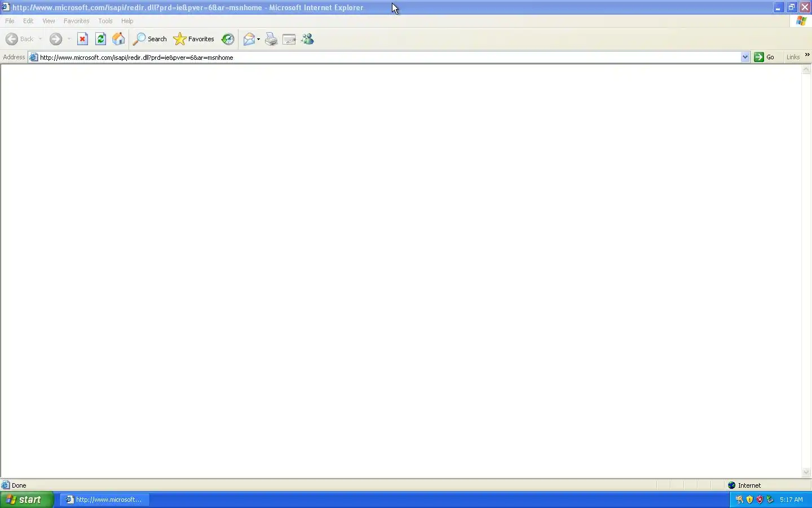Open the address bar URL dropdown
The width and height of the screenshot is (812, 508).
coord(745,57)
